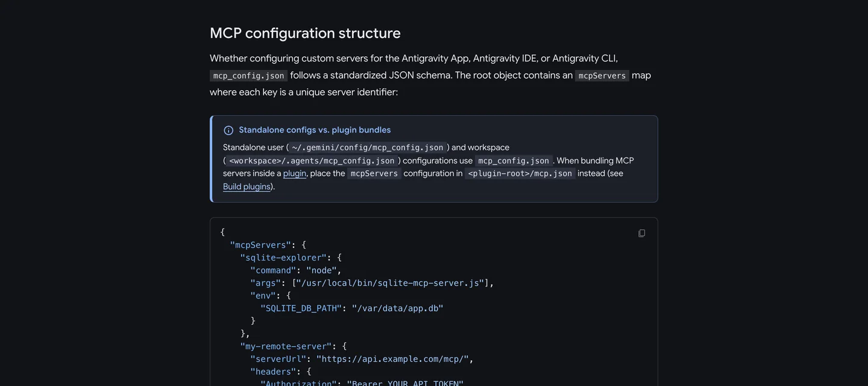Image resolution: width=868 pixels, height=386 pixels.
Task: Click the "MCP configuration structure" heading
Action: point(305,33)
